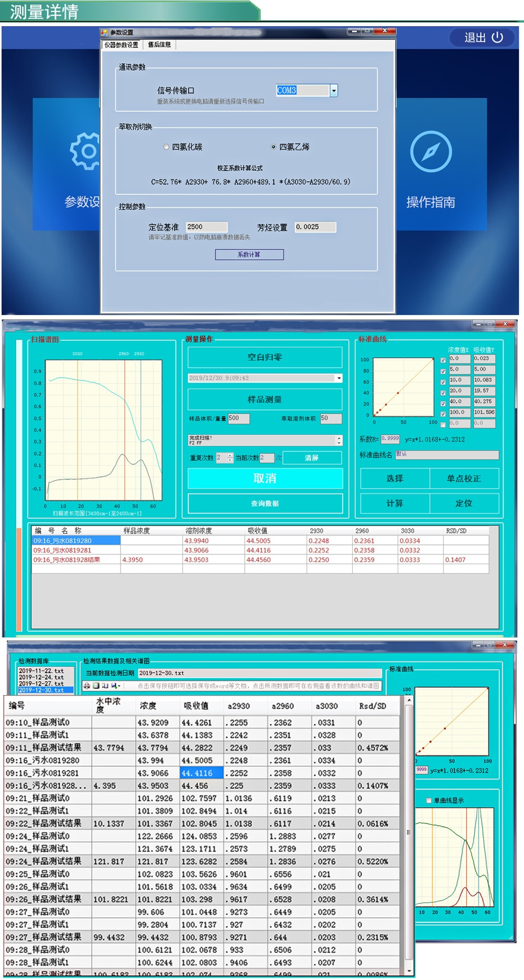
Task: Open the COM3 signal port dropdown
Action: (334, 91)
